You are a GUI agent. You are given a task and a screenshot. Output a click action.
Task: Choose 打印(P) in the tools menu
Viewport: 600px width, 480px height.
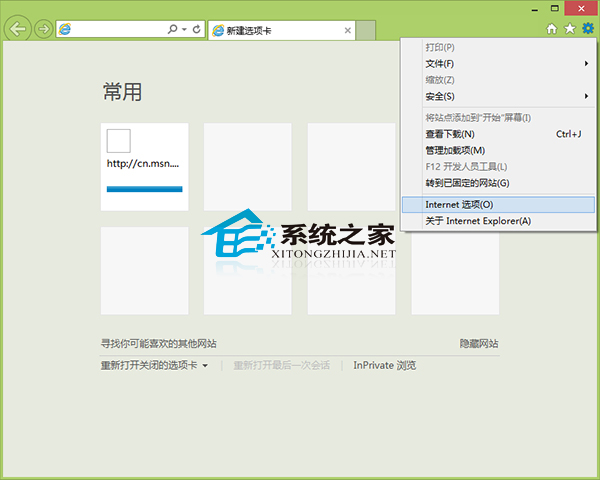[x=498, y=47]
